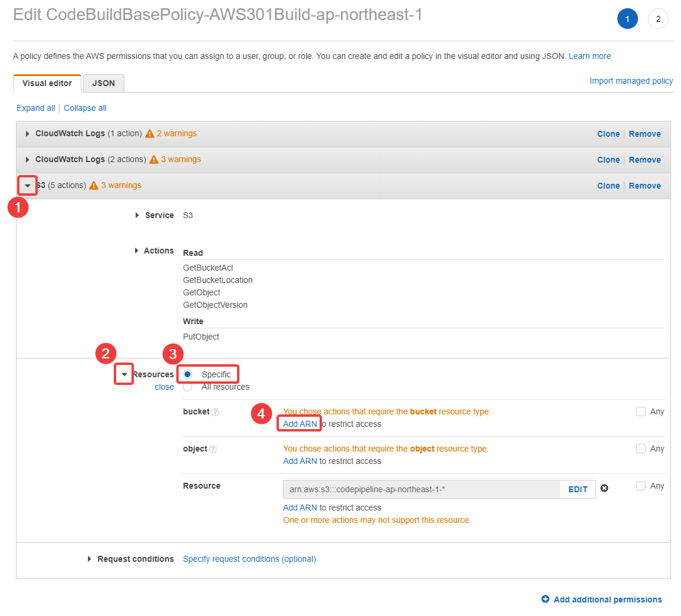The height and width of the screenshot is (616, 681).
Task: Go to step 2 indicator circle
Action: point(658,19)
